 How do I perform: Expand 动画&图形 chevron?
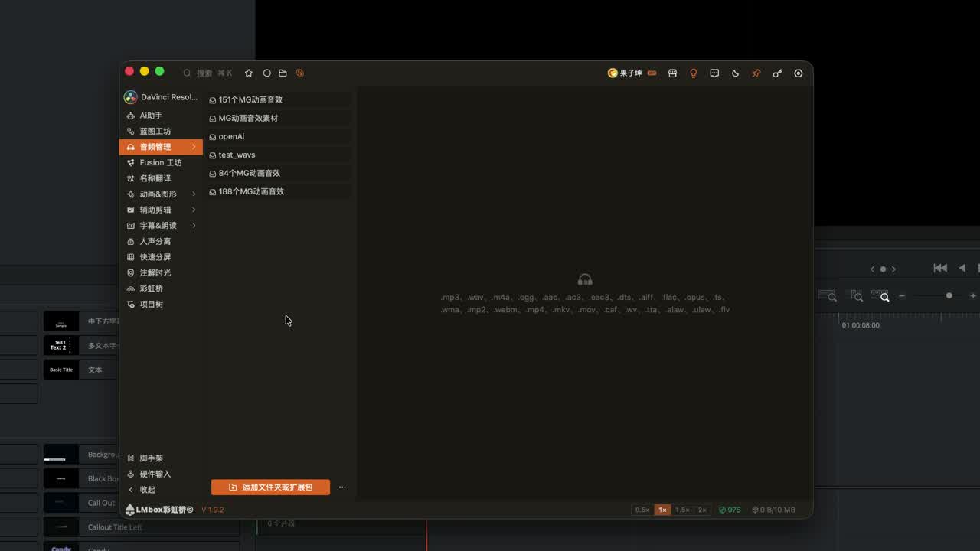pos(194,194)
